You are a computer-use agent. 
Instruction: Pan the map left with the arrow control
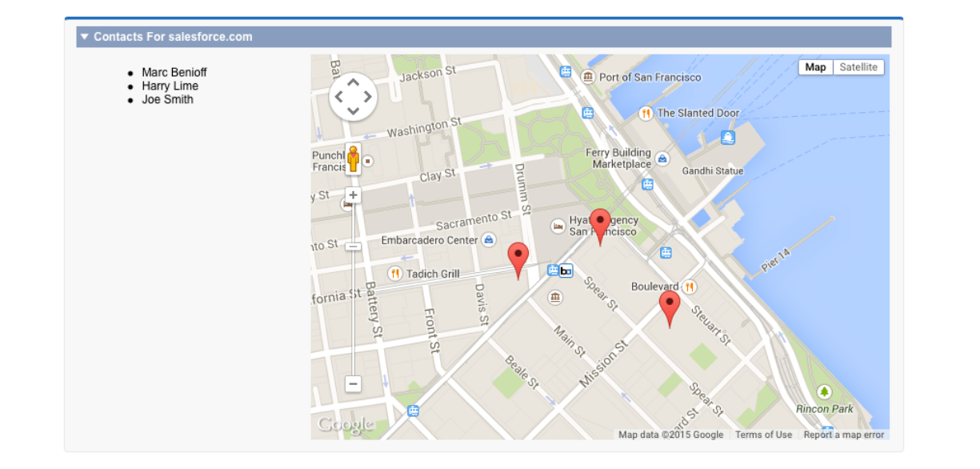click(338, 97)
